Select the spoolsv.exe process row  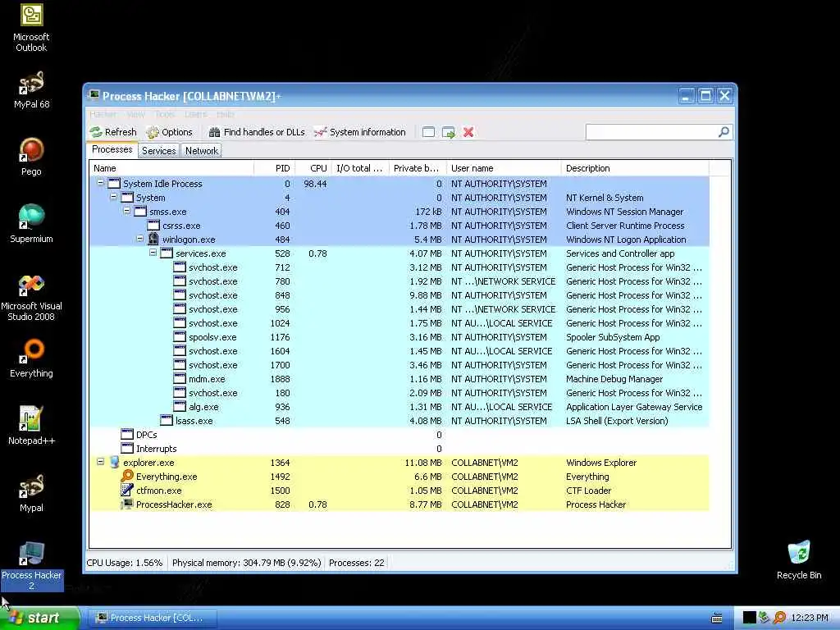[x=399, y=337]
